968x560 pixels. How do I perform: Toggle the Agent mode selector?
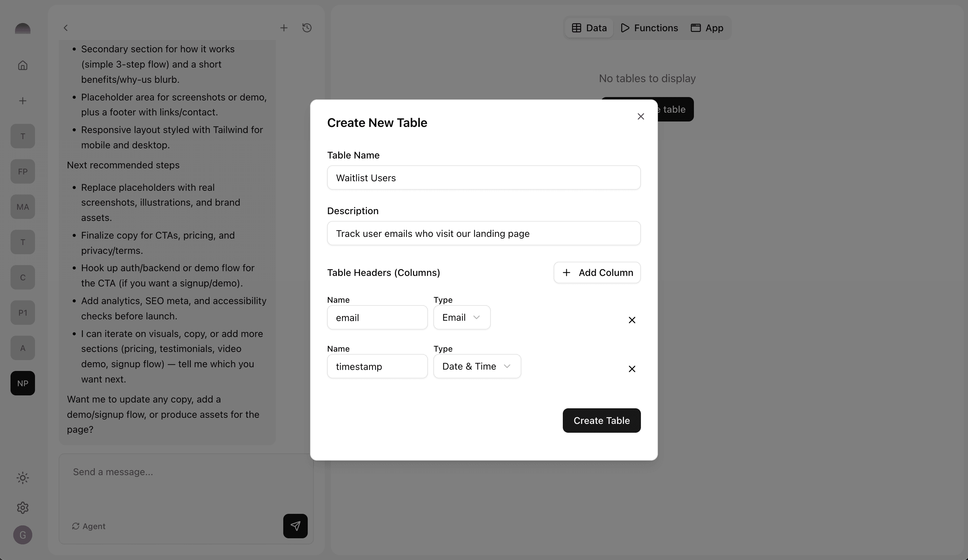click(89, 526)
